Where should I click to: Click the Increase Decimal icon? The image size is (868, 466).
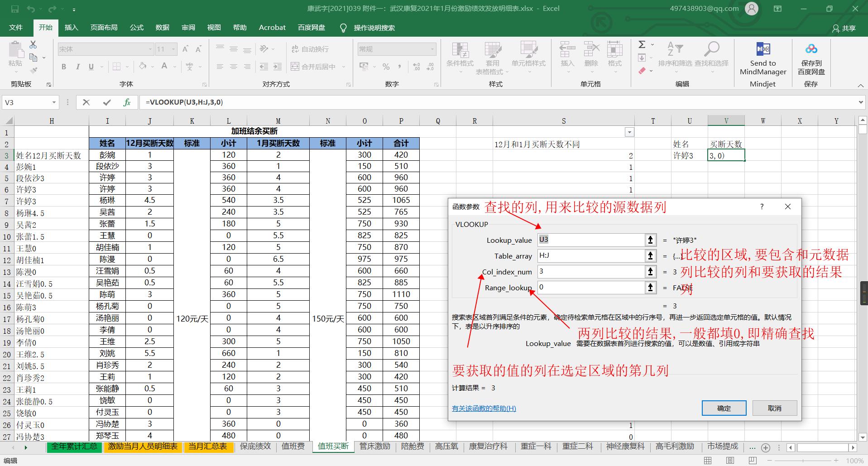pyautogui.click(x=417, y=67)
